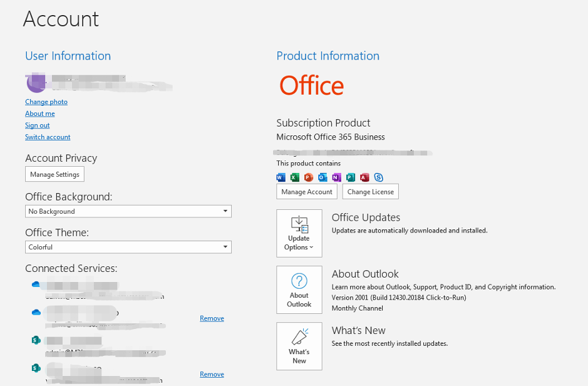This screenshot has height=386, width=588.
Task: Click the 'Office Updates' heading
Action: click(x=366, y=217)
